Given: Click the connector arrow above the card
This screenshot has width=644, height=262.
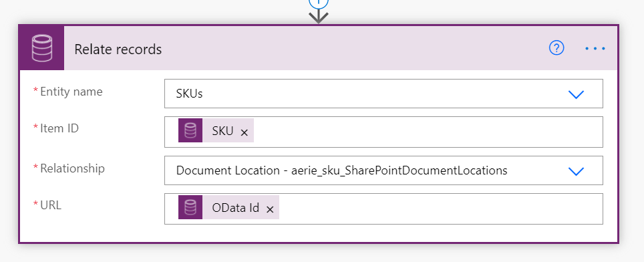Looking at the screenshot, I should (x=319, y=17).
